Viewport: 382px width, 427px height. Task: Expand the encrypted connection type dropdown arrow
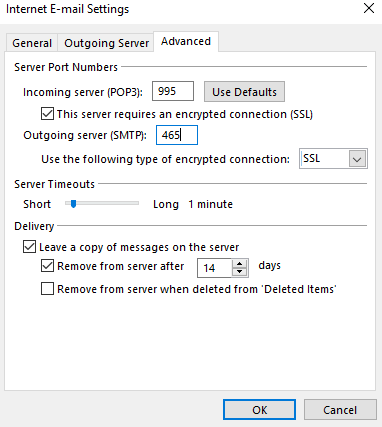[357, 159]
